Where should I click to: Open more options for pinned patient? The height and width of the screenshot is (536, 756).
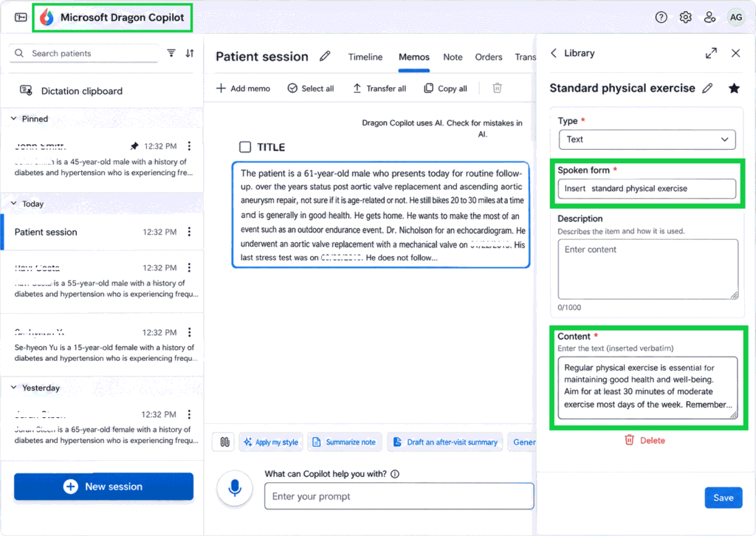[189, 145]
